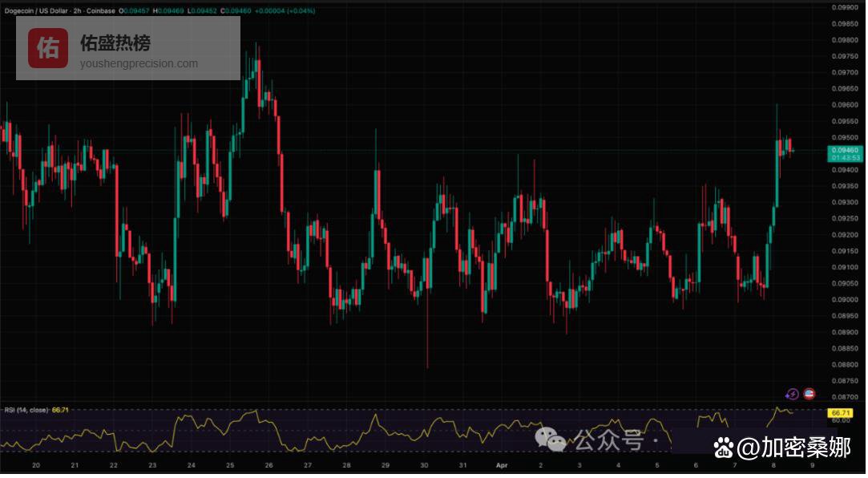
Task: Click the 0.09800 level on price scale
Action: click(845, 40)
